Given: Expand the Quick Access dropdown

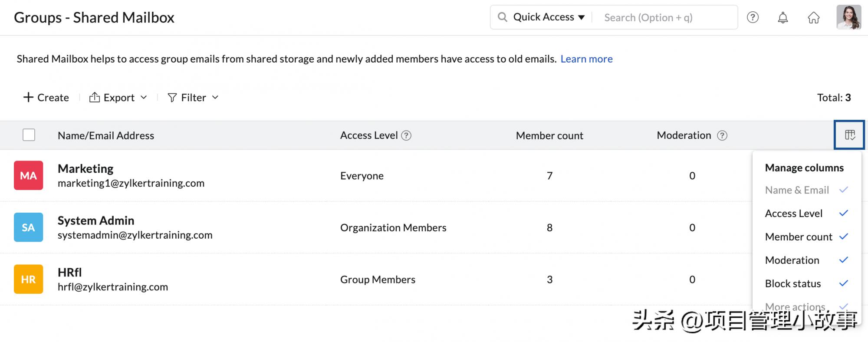Looking at the screenshot, I should pos(549,17).
